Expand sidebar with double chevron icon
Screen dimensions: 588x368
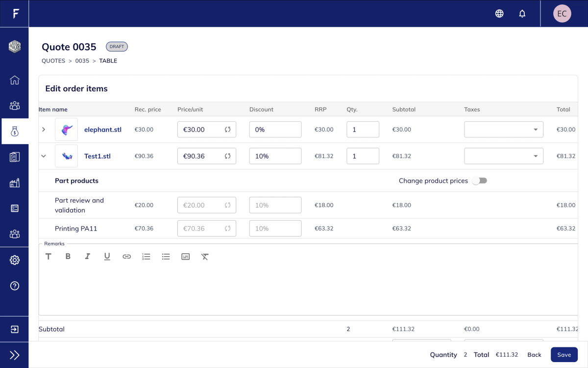(15, 355)
